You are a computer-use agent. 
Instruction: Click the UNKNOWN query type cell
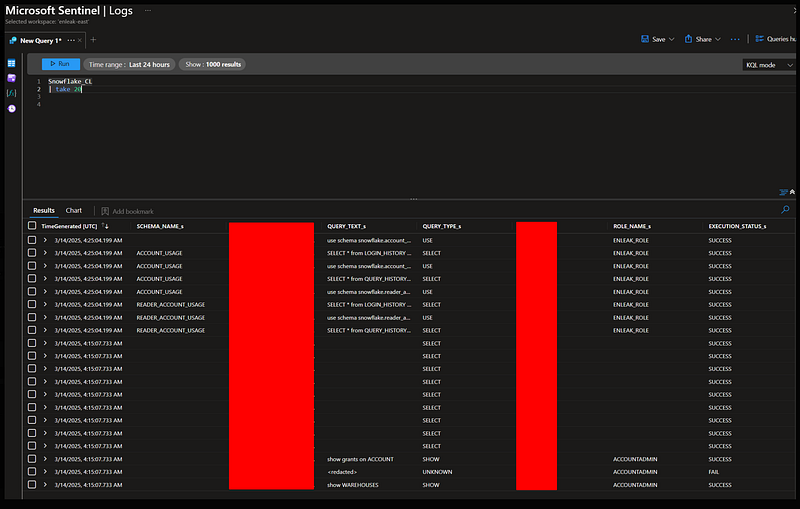(437, 472)
